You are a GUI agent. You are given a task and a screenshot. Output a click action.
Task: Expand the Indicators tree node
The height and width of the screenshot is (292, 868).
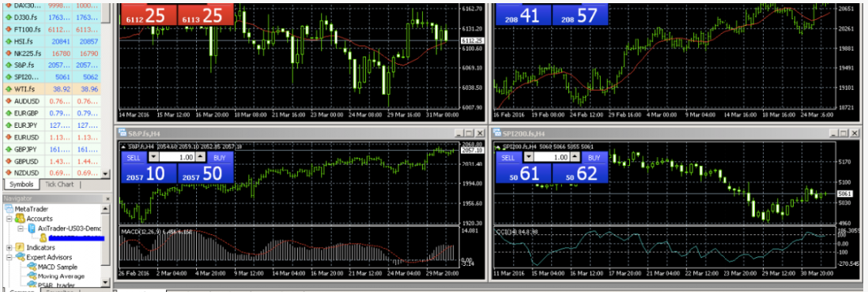click(9, 247)
